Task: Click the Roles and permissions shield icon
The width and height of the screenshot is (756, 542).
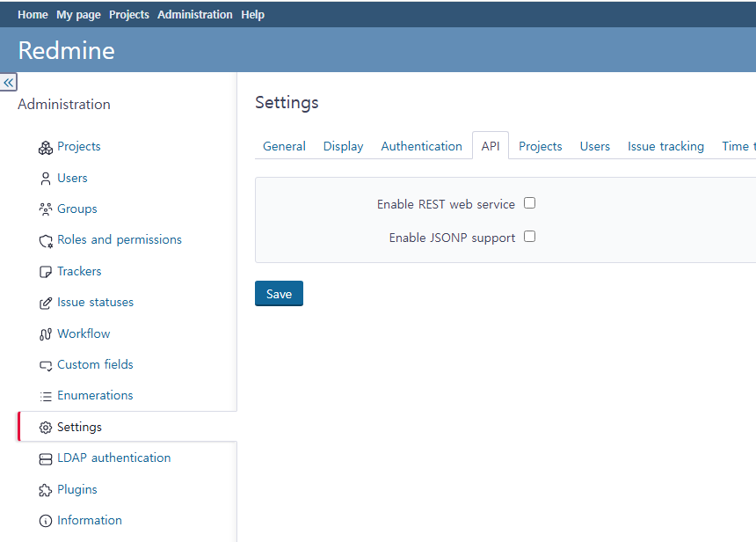Action: click(46, 240)
